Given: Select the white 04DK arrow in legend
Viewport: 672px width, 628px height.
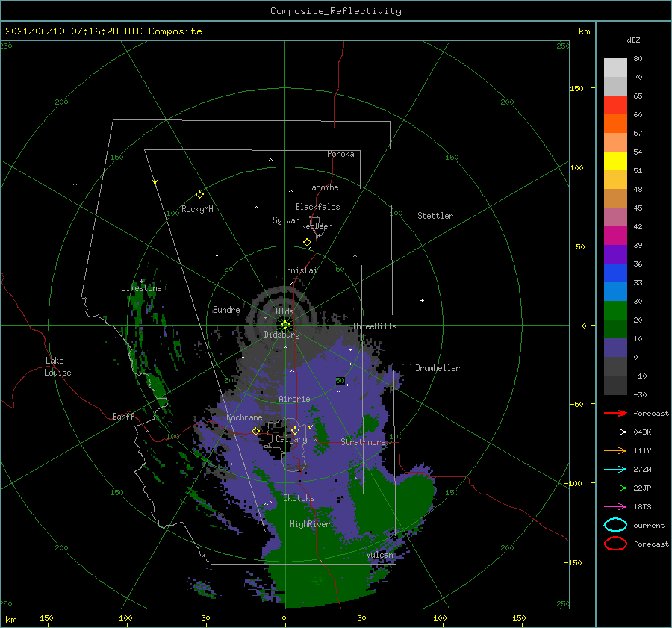Looking at the screenshot, I should tap(615, 432).
